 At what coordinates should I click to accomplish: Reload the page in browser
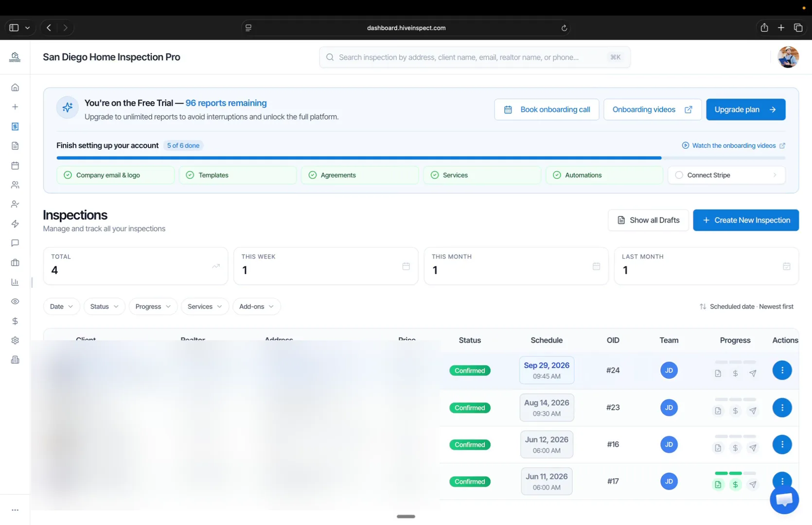tap(564, 28)
